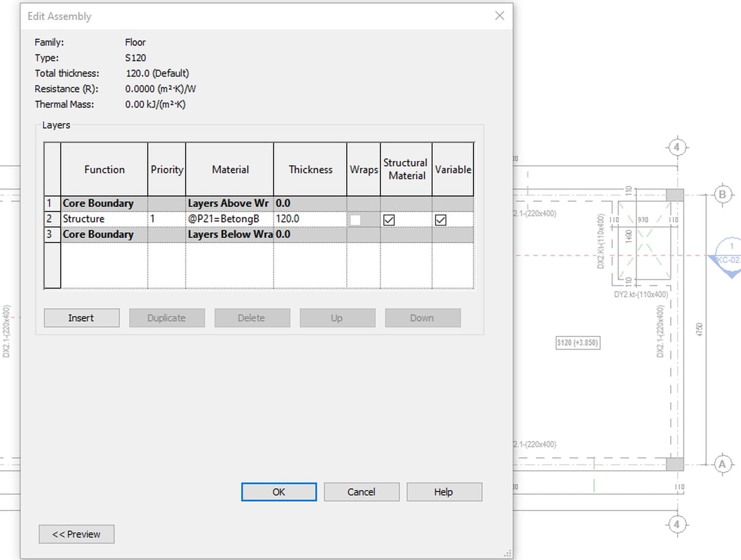
Task: Edit the 120.0 thickness cell
Action: 310,219
